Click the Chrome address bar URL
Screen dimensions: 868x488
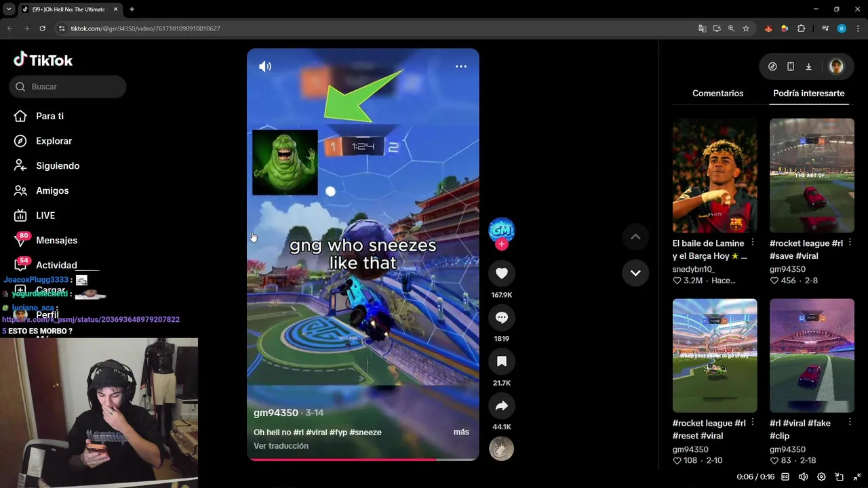(x=145, y=28)
